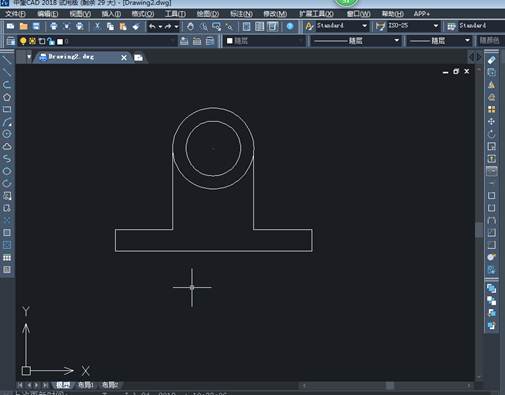
Task: Expand the undo history dropdown arrow
Action: pos(160,27)
